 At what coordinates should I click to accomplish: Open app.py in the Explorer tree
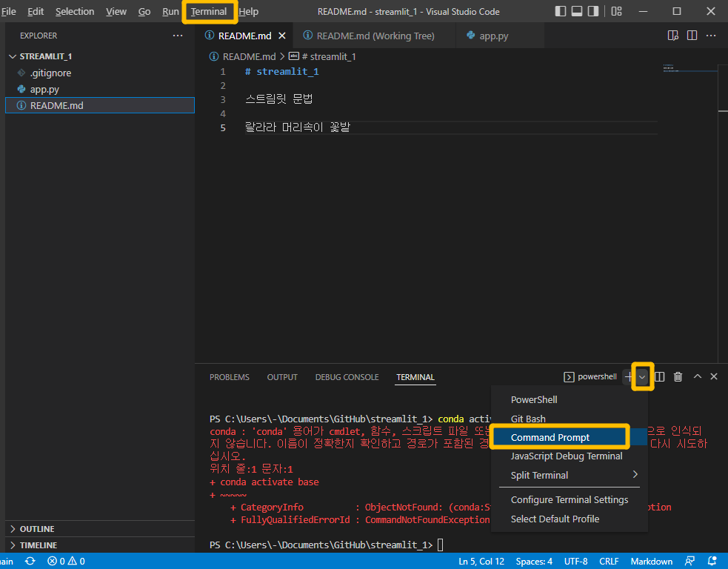click(100, 89)
